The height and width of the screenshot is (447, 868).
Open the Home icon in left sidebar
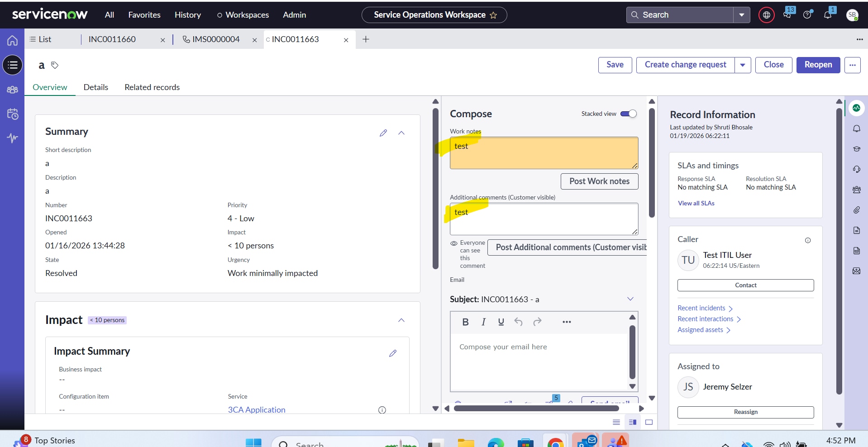12,41
